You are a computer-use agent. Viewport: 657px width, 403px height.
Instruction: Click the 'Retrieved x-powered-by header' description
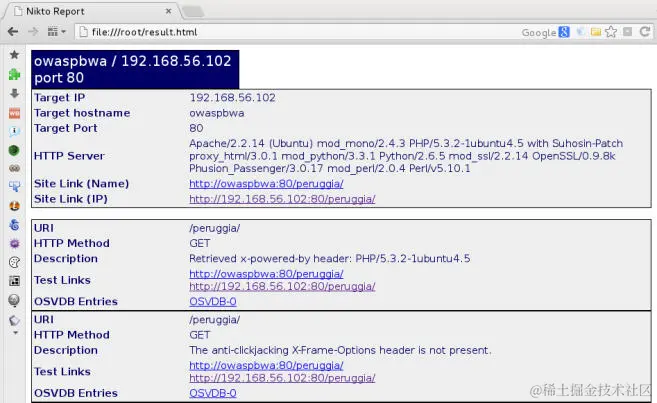(329, 258)
